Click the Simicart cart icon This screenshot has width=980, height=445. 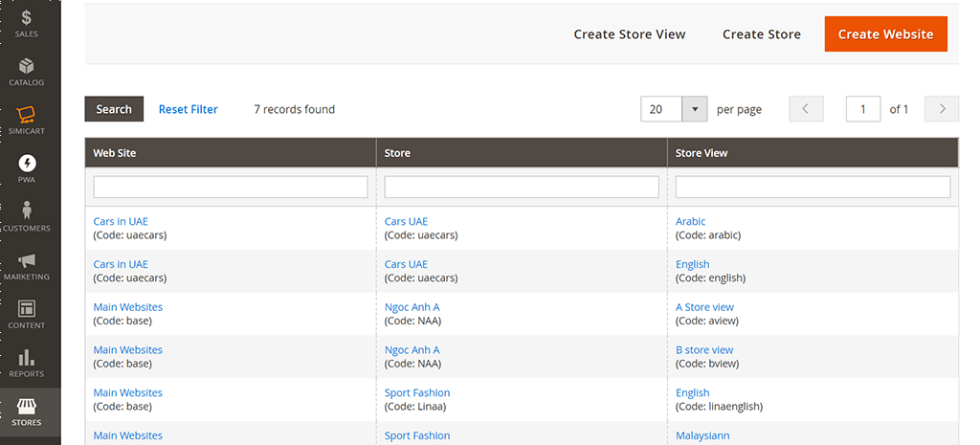[x=27, y=115]
